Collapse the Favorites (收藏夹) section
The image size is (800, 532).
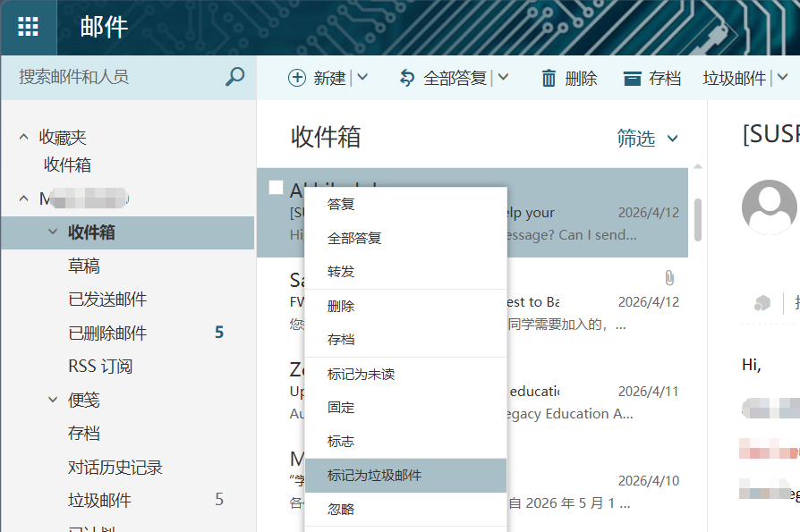[x=24, y=138]
